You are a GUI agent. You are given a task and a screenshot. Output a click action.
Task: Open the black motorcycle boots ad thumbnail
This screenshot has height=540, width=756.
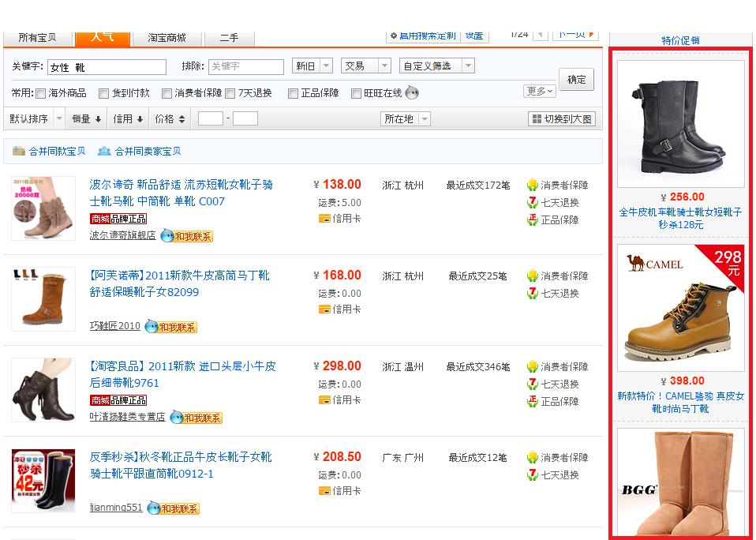pos(681,124)
